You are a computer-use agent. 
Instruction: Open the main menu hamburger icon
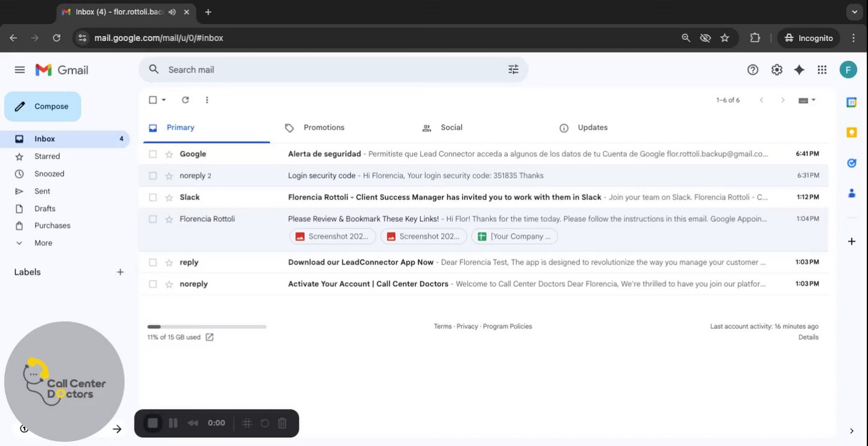20,70
